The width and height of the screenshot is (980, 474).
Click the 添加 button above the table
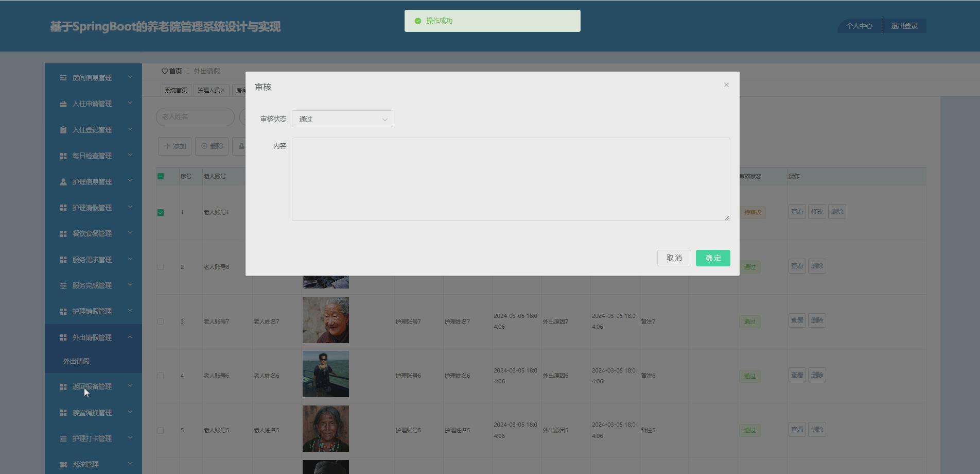[175, 146]
